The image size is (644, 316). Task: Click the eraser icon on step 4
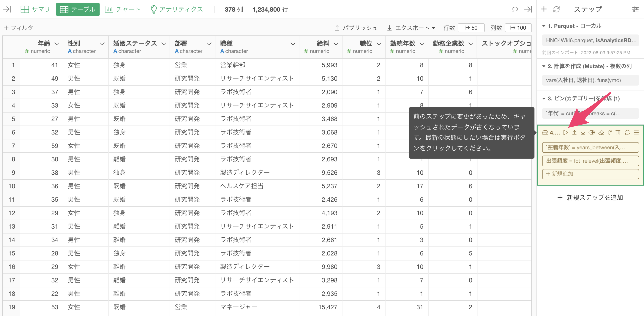[x=601, y=132]
